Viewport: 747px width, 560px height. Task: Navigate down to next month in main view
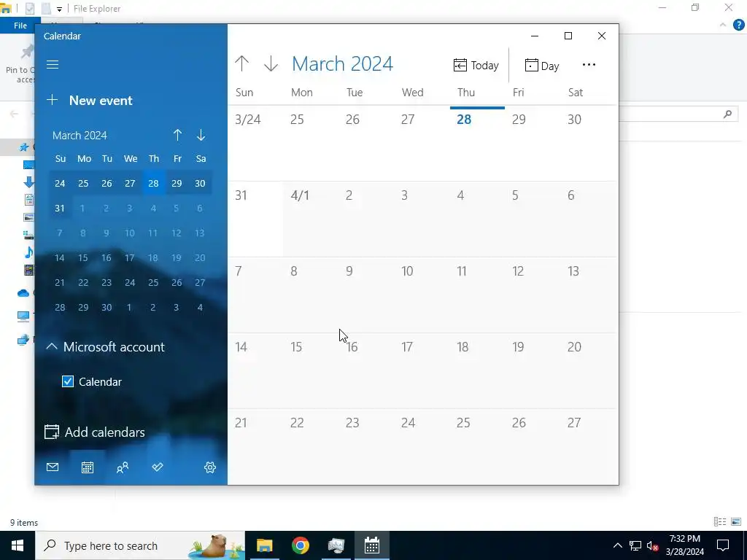271,63
